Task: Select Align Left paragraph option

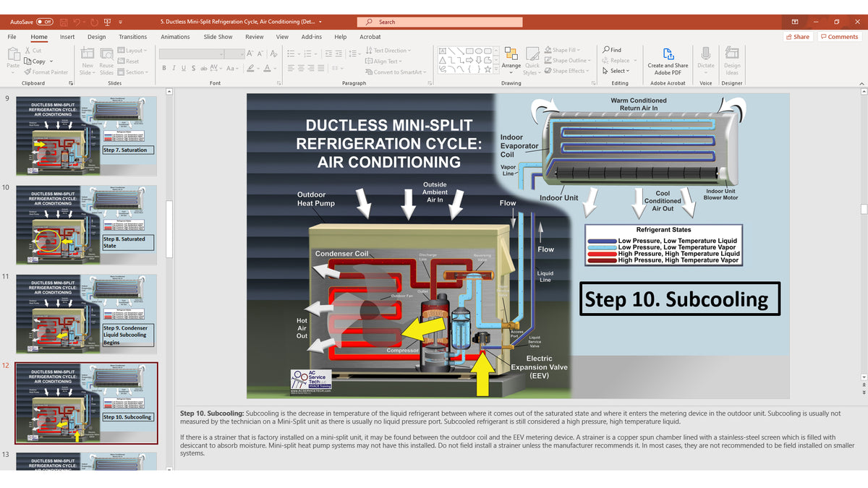Action: (291, 68)
